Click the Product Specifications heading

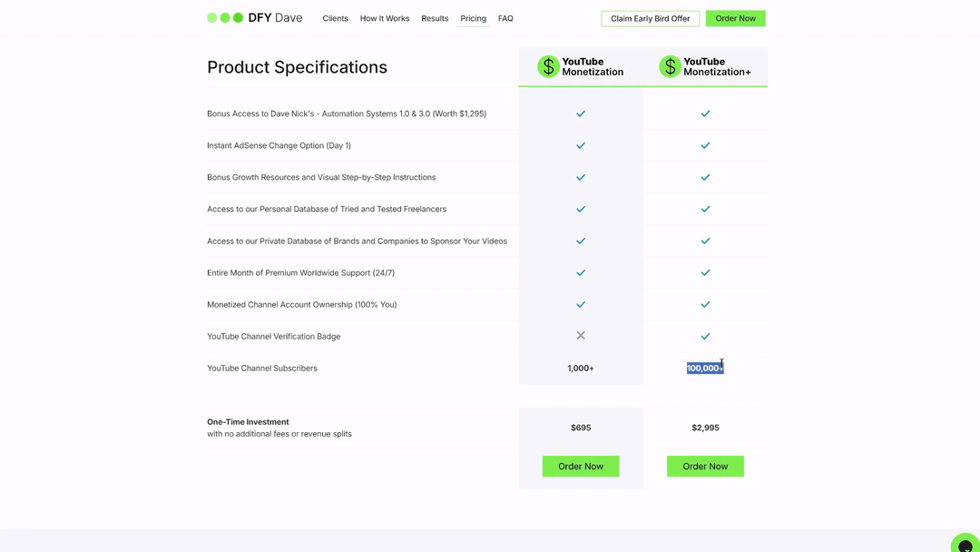[x=297, y=67]
